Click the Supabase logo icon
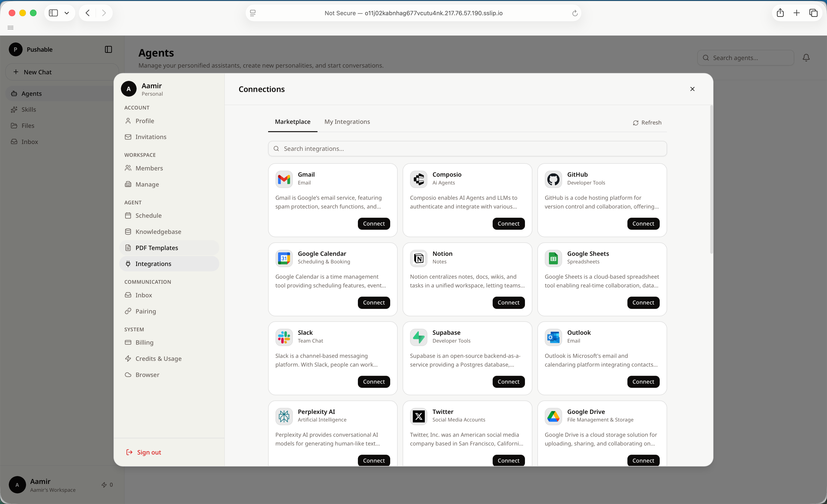The width and height of the screenshot is (827, 504). 419,337
